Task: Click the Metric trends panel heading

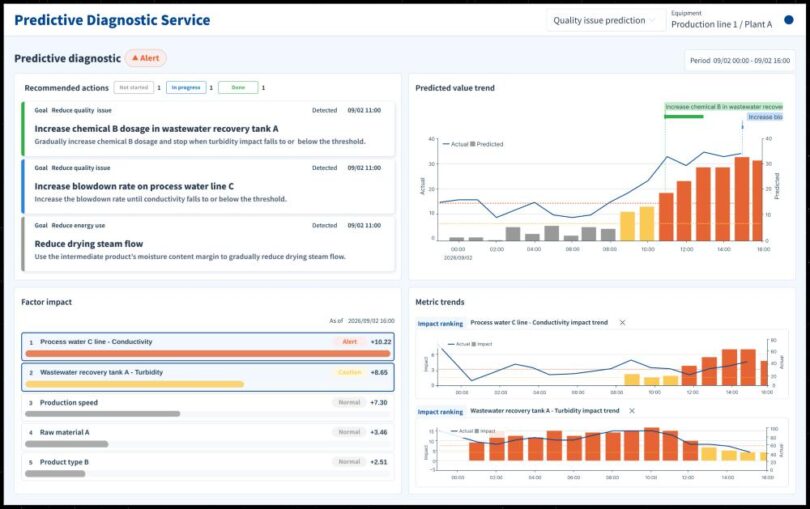Action: 440,302
